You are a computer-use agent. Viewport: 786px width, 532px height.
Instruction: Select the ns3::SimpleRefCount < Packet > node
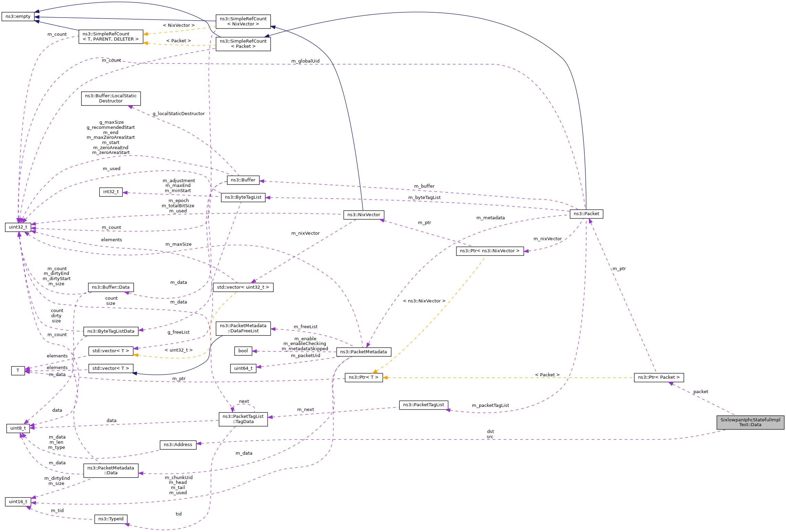(x=243, y=44)
